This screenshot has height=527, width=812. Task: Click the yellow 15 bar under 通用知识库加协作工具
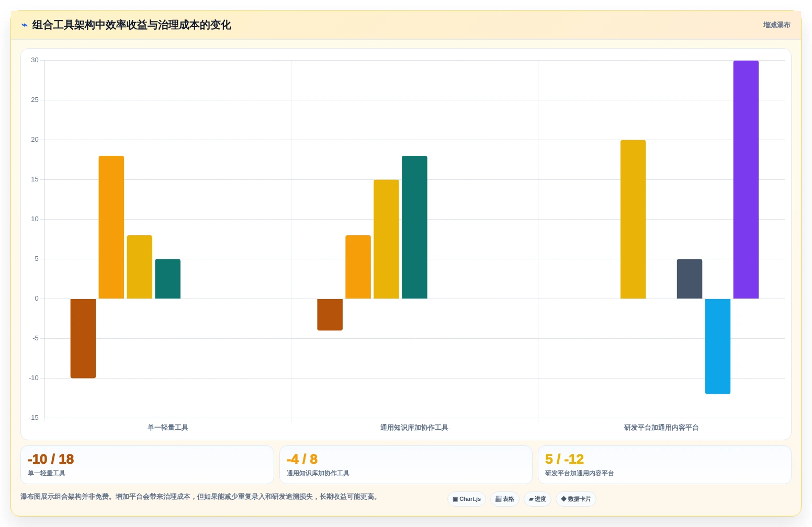(x=387, y=239)
